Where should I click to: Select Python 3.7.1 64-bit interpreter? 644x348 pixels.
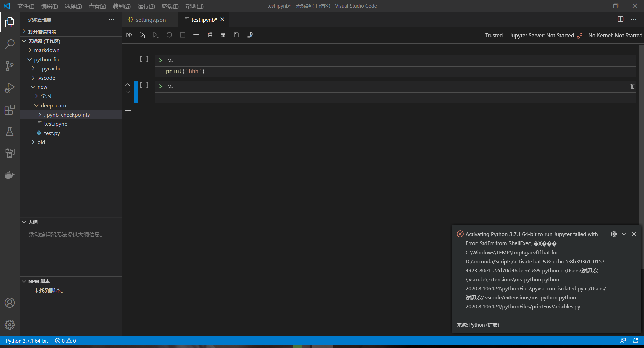click(27, 341)
